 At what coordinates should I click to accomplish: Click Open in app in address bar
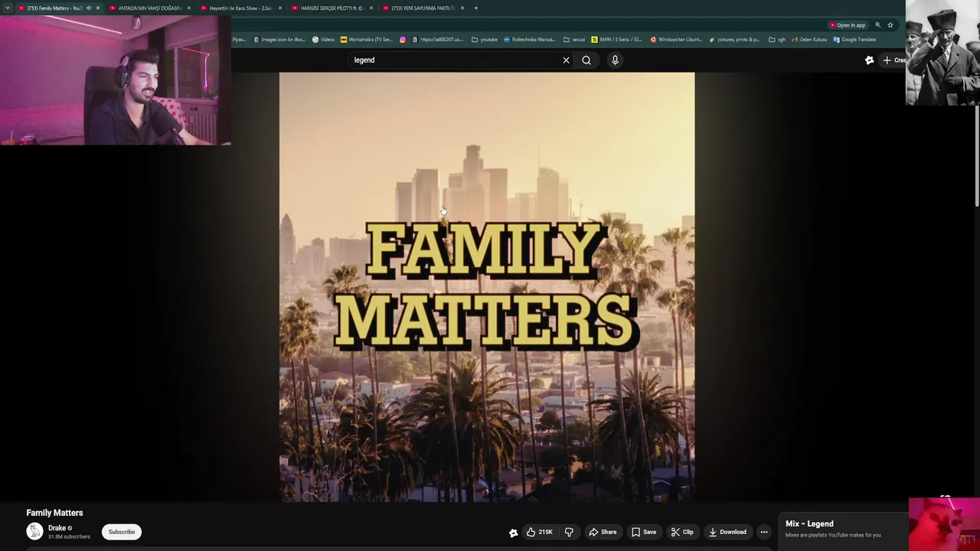[x=848, y=25]
